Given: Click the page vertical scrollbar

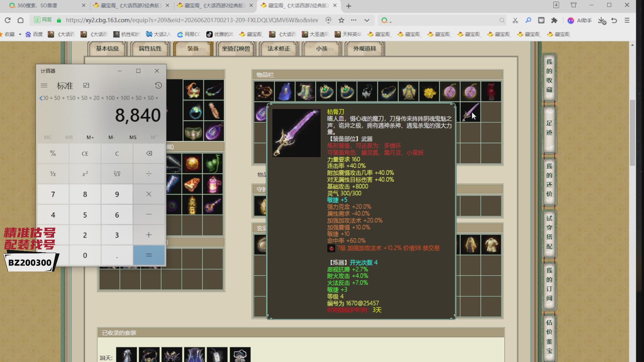Looking at the screenshot, I should click(x=633, y=133).
